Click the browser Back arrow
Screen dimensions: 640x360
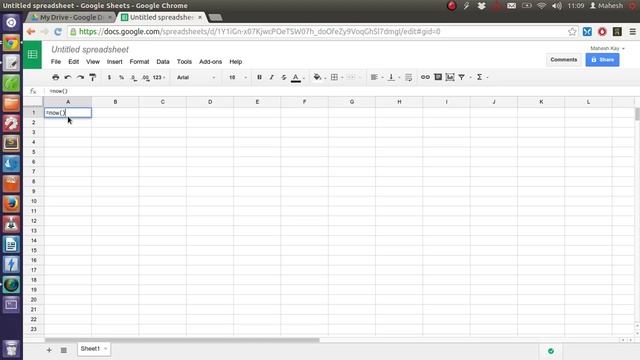[31, 31]
